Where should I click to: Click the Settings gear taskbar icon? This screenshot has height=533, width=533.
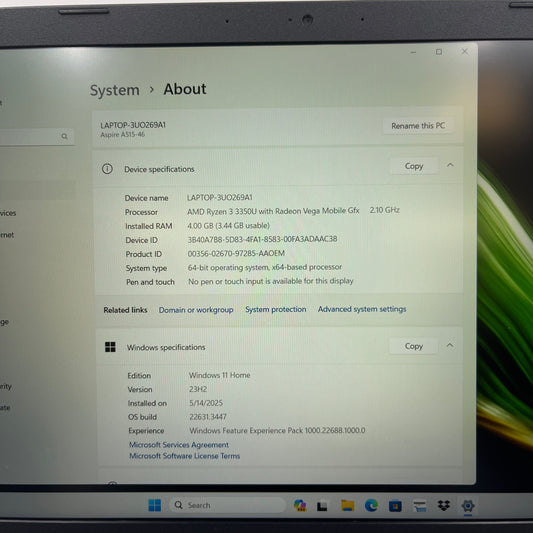468,506
